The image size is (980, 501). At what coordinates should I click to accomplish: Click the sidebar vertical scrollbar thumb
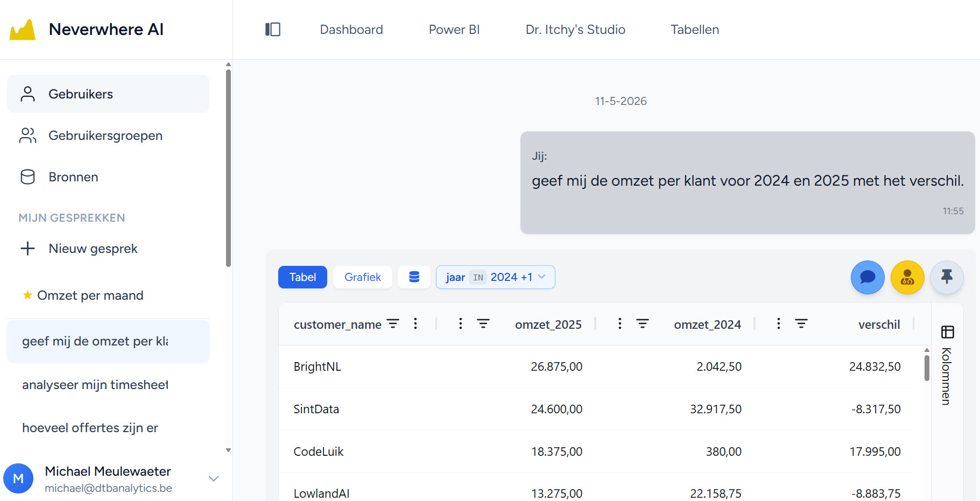click(x=229, y=167)
